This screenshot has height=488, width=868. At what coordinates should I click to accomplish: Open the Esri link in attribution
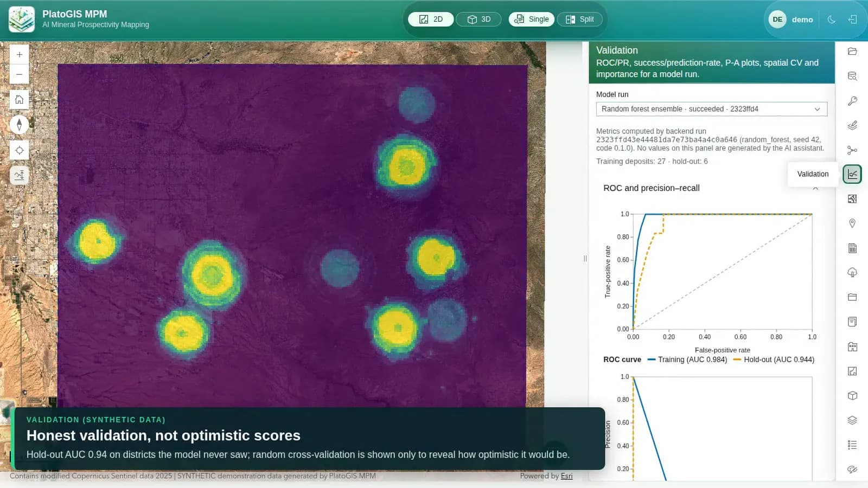pos(566,476)
